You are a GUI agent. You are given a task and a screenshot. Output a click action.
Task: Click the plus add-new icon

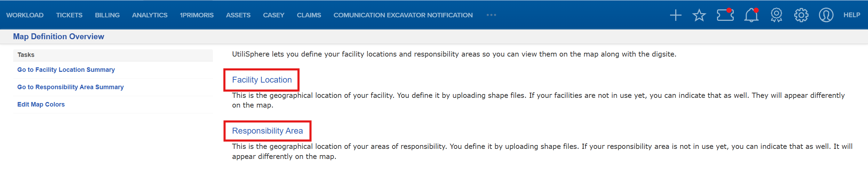tap(675, 15)
